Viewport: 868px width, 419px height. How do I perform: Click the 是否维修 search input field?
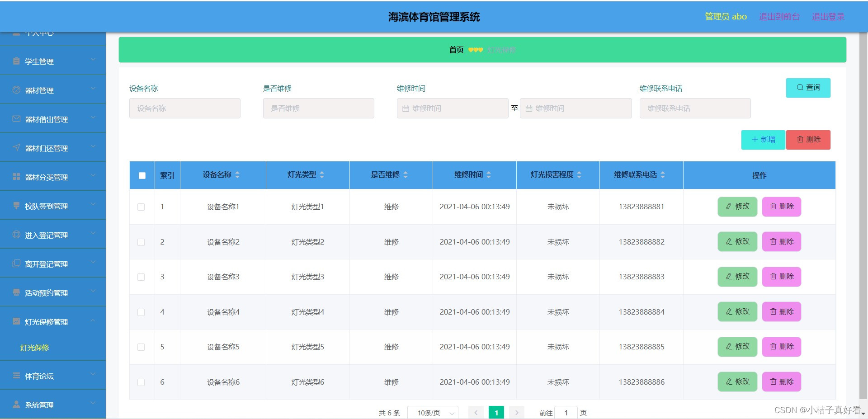pyautogui.click(x=319, y=108)
